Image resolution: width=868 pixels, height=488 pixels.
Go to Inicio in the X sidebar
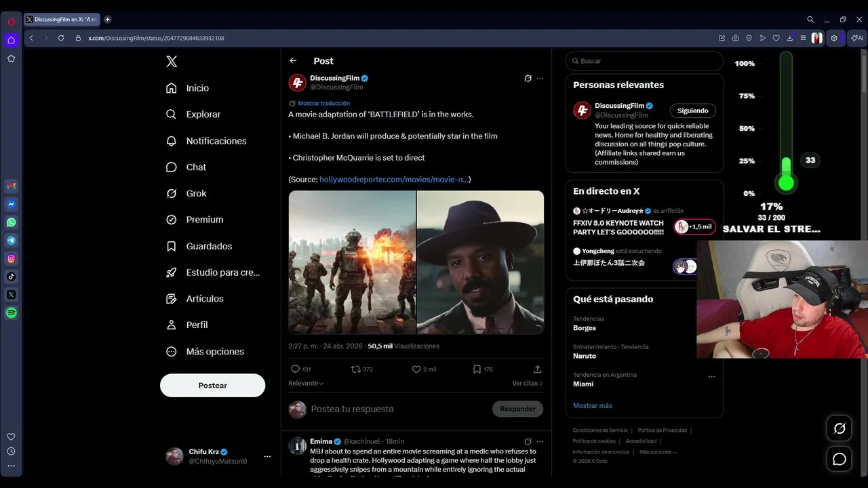tap(188, 88)
